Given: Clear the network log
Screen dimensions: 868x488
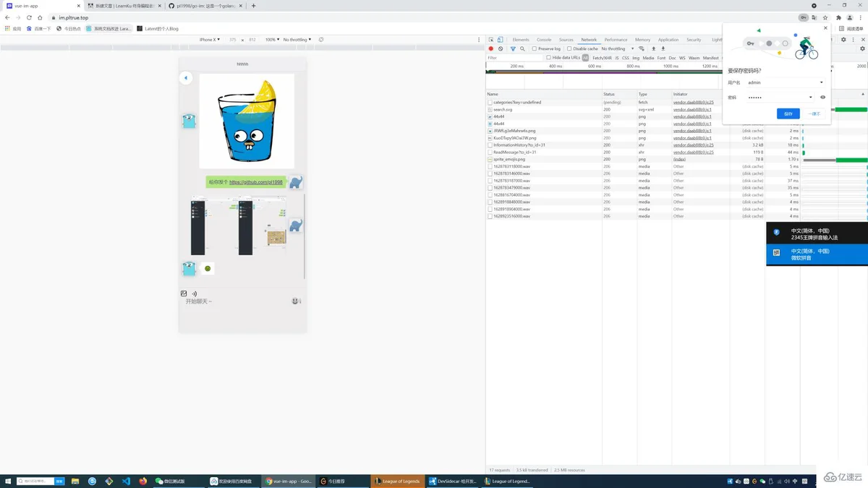Looking at the screenshot, I should coord(501,48).
